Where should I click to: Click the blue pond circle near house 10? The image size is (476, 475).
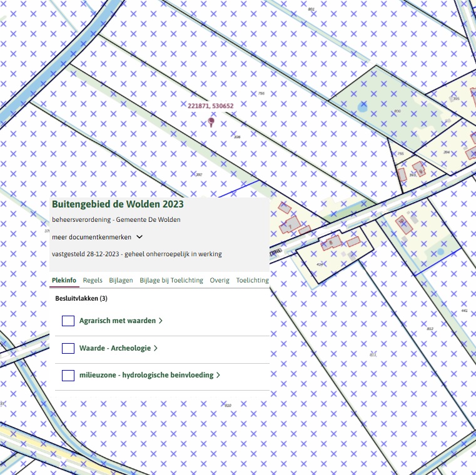[440, 251]
